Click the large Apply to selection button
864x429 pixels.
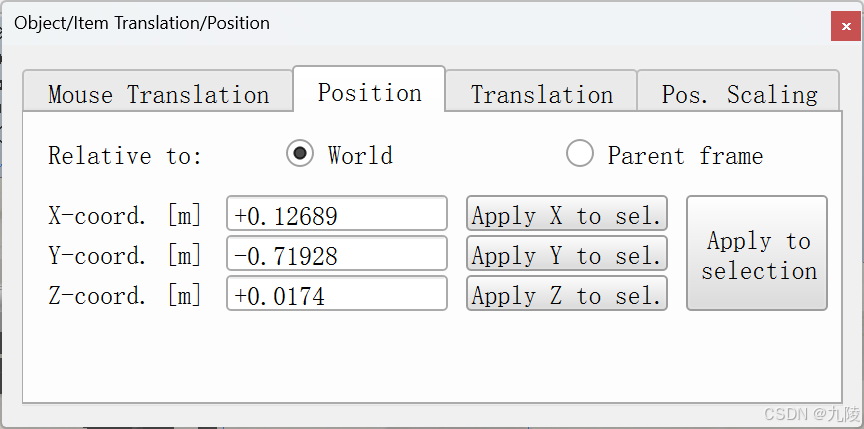757,254
